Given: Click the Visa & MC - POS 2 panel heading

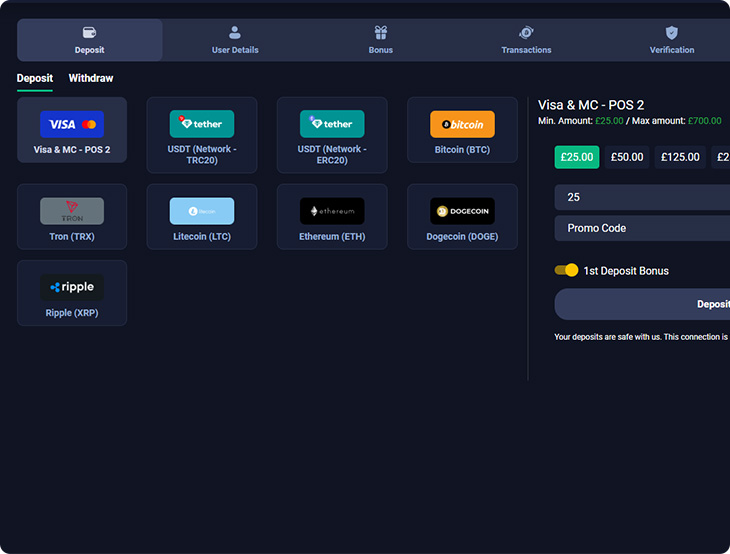Looking at the screenshot, I should (591, 105).
